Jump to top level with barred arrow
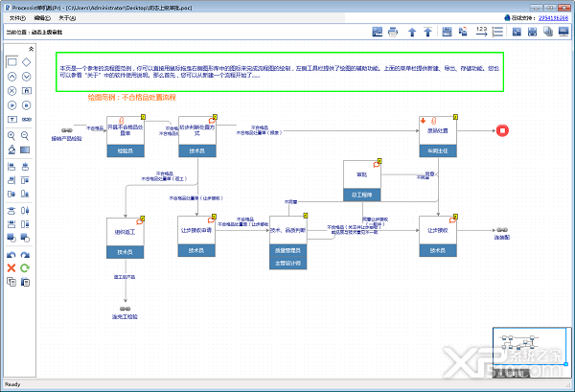 427,32
